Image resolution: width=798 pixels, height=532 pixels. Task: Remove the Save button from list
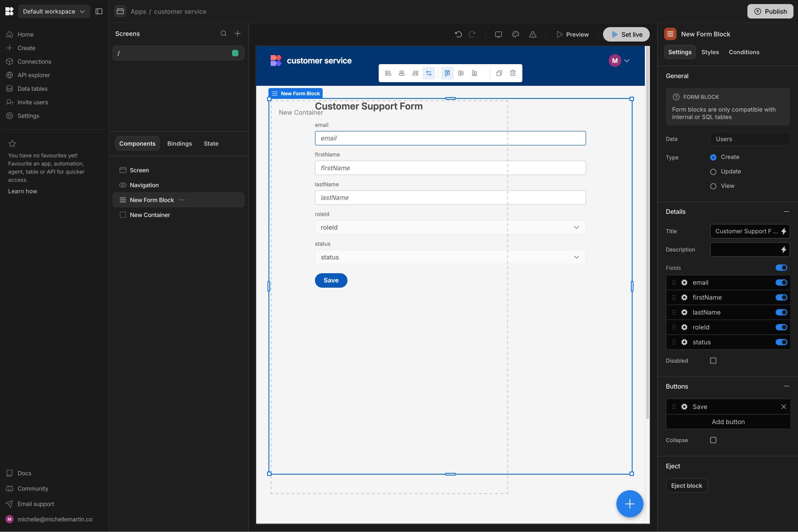[784, 407]
